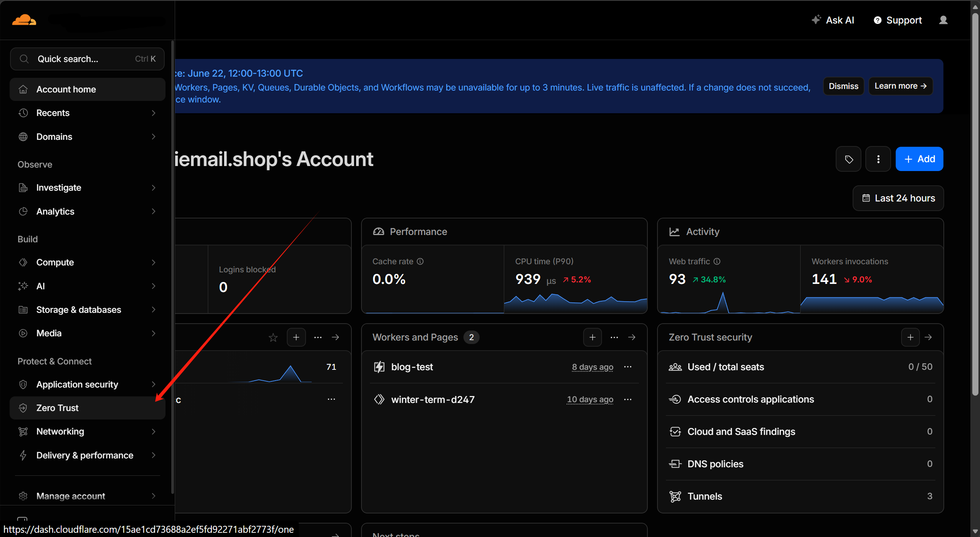Viewport: 980px width, 537px height.
Task: Expand the Investigate sidebar section
Action: 87,188
